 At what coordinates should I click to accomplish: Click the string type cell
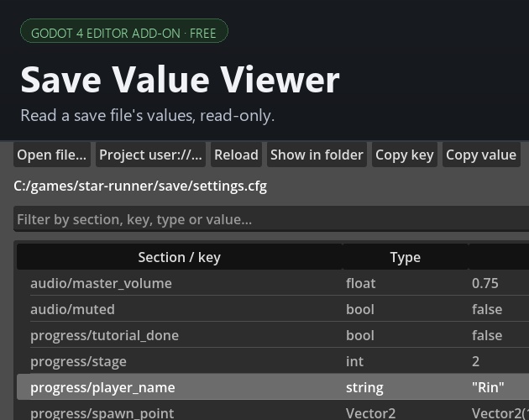click(x=364, y=387)
